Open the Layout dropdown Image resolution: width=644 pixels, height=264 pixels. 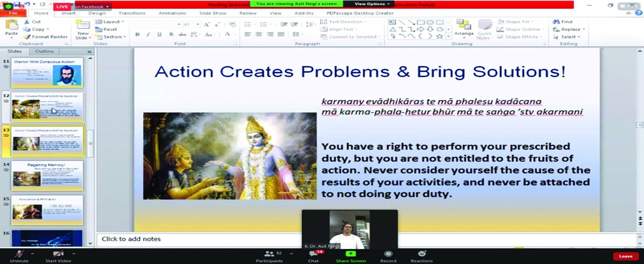coord(111,21)
